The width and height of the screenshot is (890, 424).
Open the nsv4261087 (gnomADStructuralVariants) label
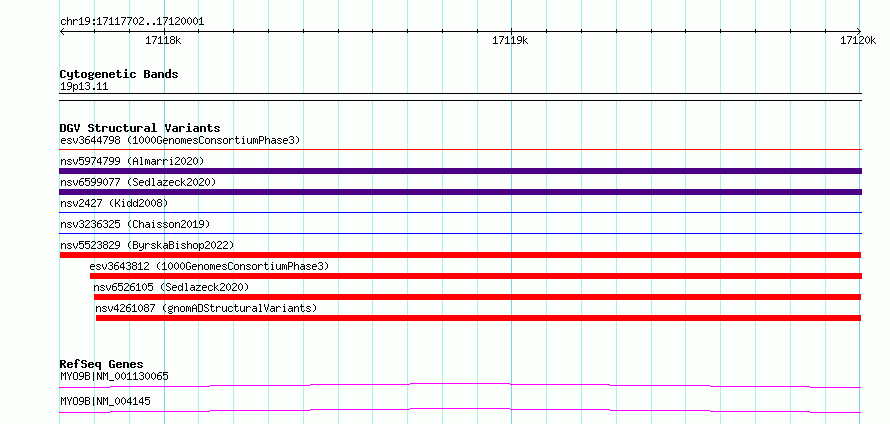click(x=206, y=308)
